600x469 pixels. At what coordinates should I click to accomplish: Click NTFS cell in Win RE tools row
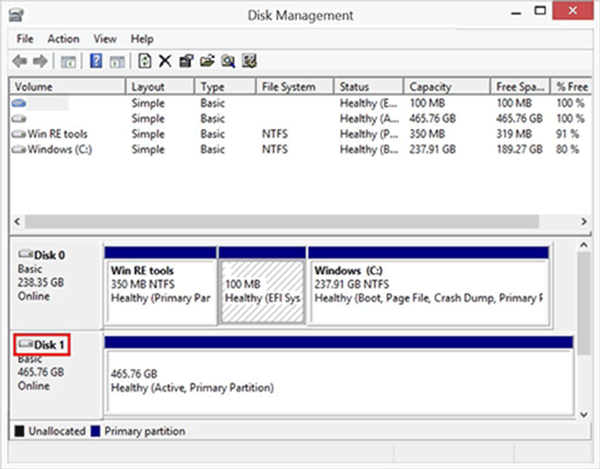click(275, 134)
